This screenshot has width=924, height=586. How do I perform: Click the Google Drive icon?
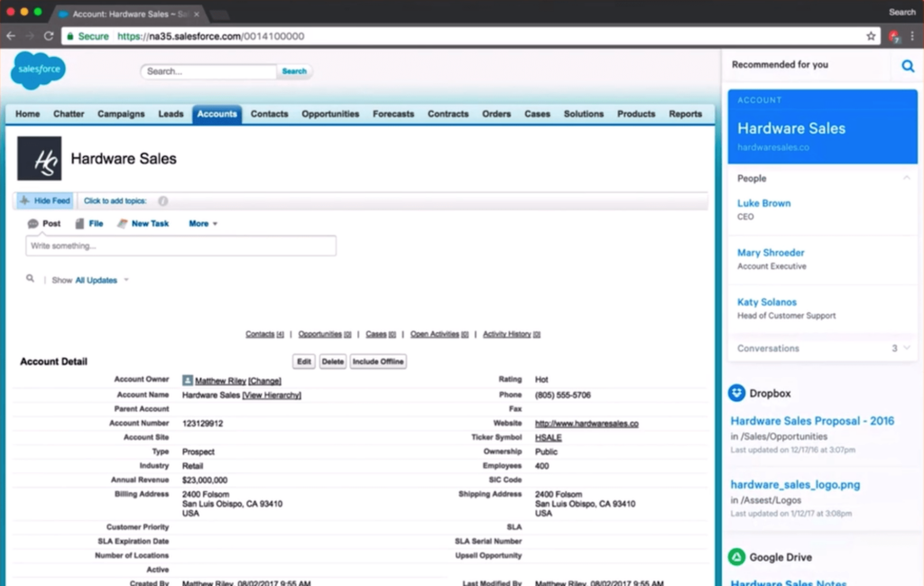click(x=736, y=556)
